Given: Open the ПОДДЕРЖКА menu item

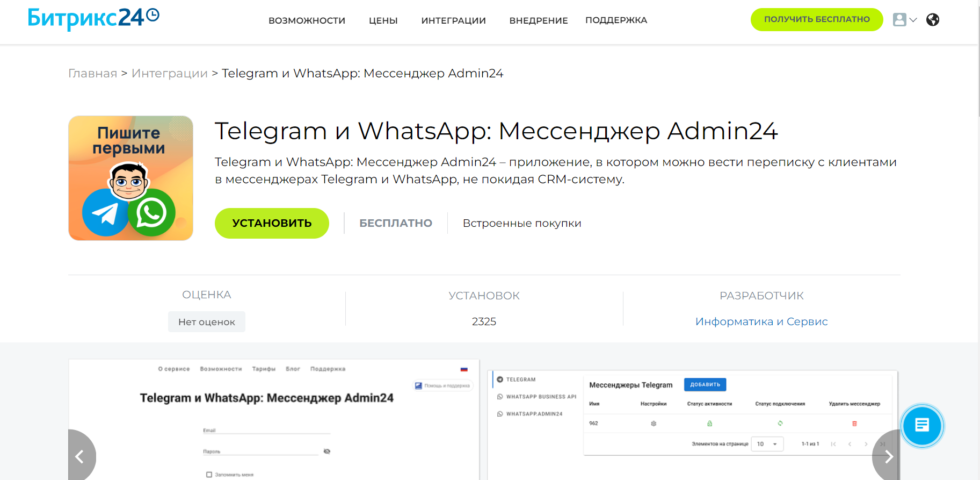Looking at the screenshot, I should (x=616, y=20).
